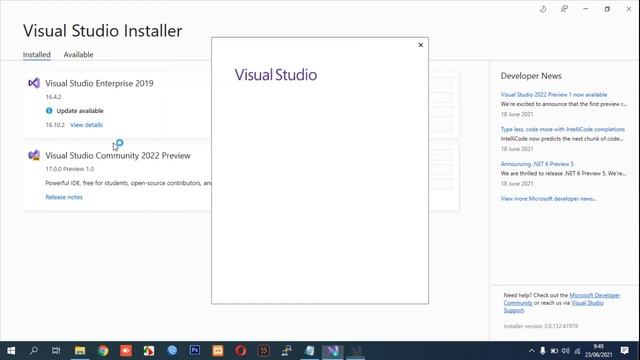Click View more Microsoft developer news

coord(549,199)
